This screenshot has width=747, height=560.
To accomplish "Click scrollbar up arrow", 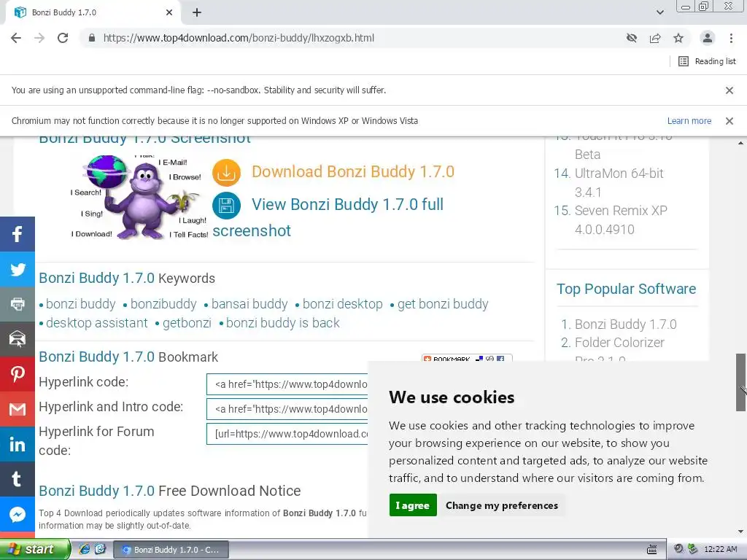I will 740,142.
